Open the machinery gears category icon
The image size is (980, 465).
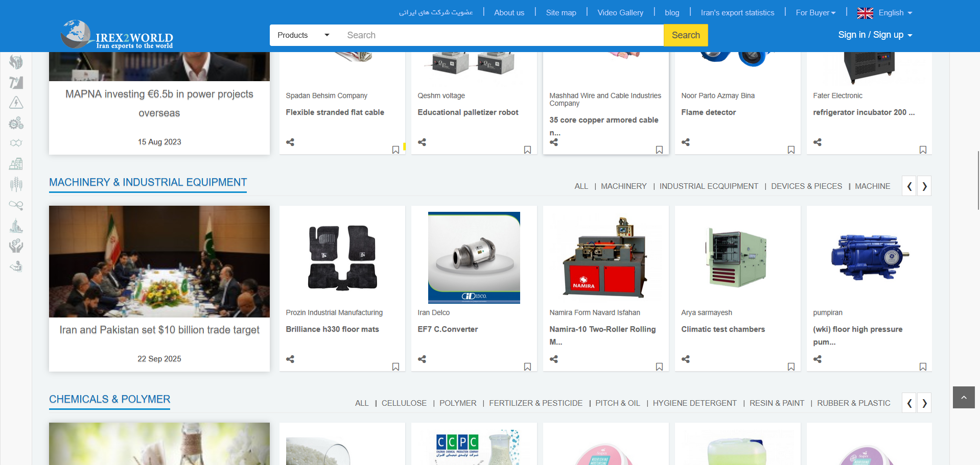coord(16,124)
